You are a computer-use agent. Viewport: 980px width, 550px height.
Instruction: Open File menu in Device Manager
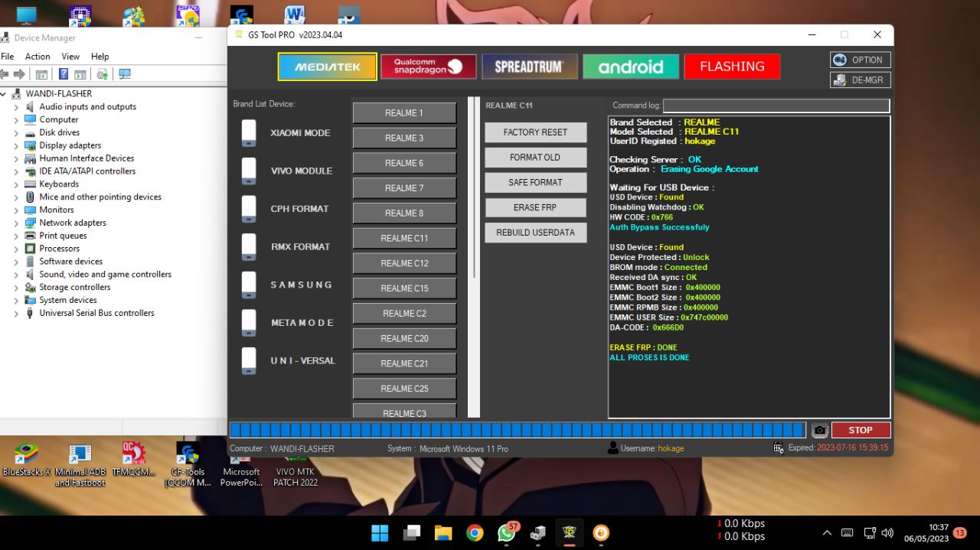point(8,57)
